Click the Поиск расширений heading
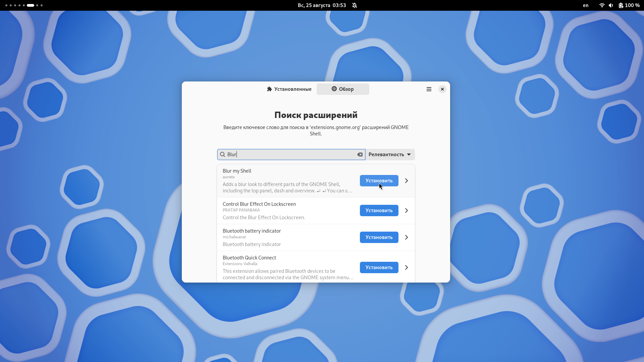The image size is (644, 362). click(316, 115)
